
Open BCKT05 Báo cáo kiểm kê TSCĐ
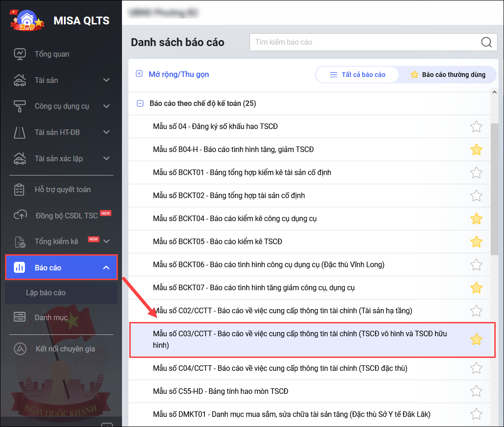coord(218,242)
